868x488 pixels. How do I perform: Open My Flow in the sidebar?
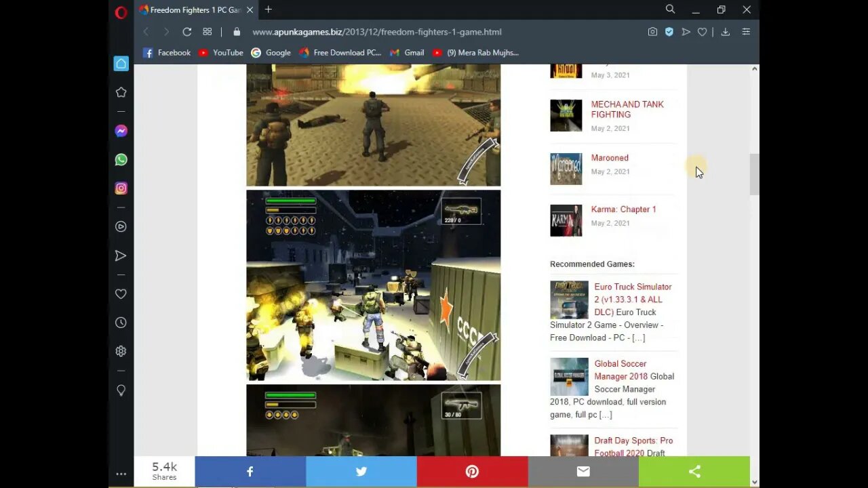point(121,256)
